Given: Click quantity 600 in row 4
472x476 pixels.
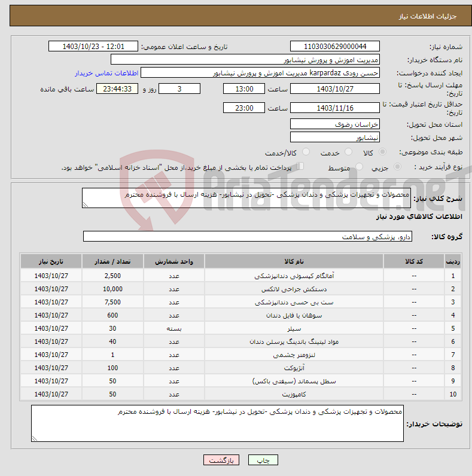Looking at the screenshot, I should pos(112,315).
